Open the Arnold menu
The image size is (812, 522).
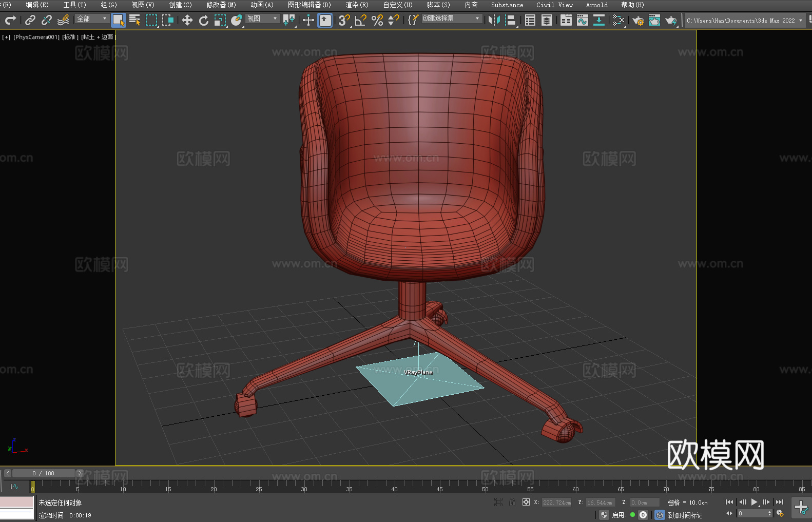596,5
